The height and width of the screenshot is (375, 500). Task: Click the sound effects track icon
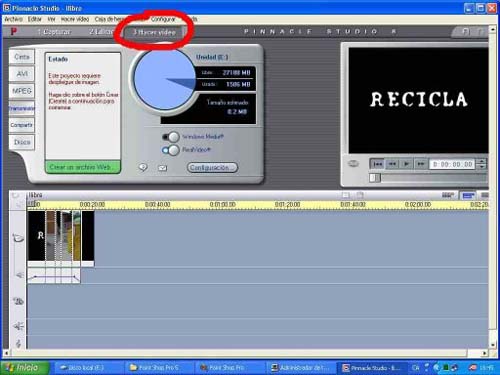click(19, 326)
